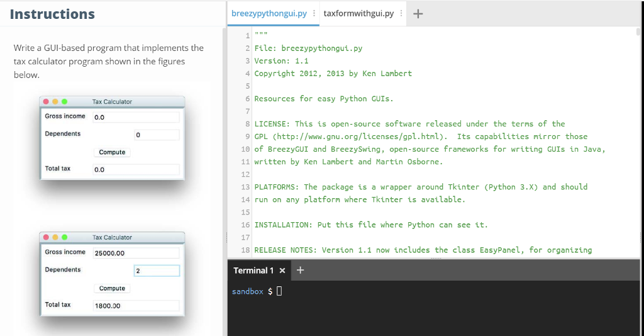Click Gross income field showing 25000.00
Screen dimensions: 644x336
point(136,253)
